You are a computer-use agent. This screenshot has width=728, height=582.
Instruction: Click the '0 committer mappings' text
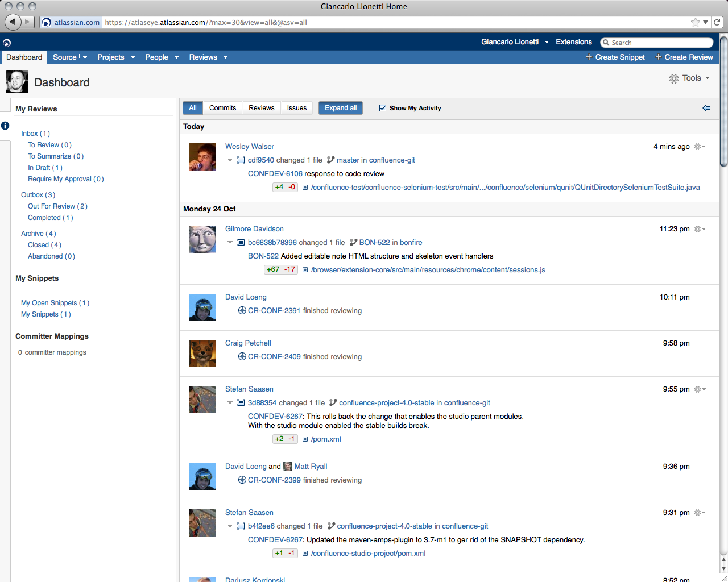(x=52, y=352)
